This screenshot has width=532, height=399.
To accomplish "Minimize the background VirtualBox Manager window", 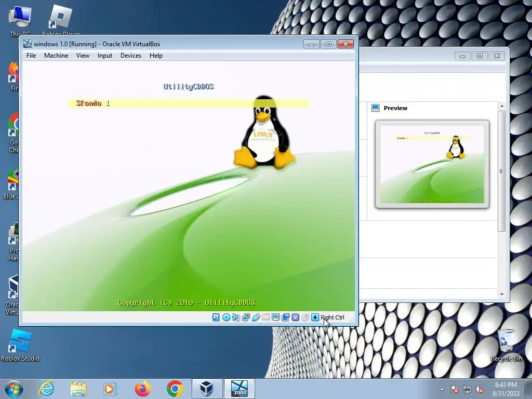I will tap(463, 56).
